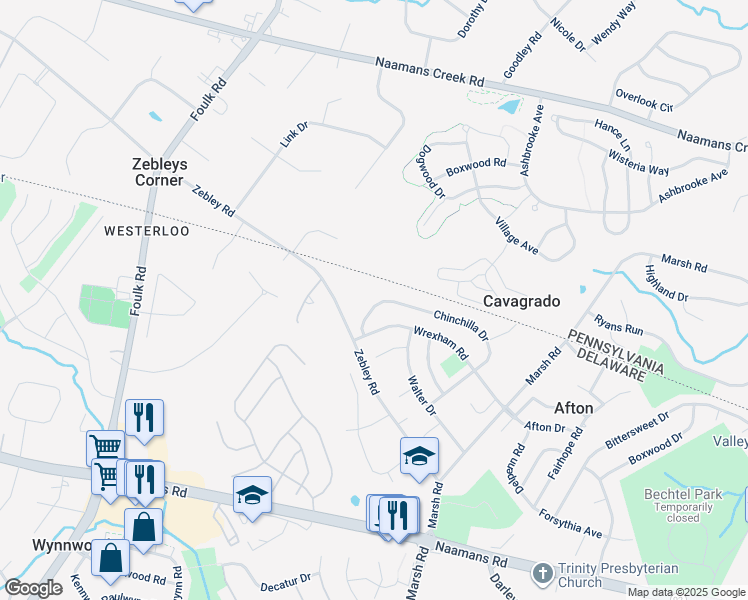Open the restaurant marker beside the shopping carts
This screenshot has width=748, height=600.
pos(145,482)
